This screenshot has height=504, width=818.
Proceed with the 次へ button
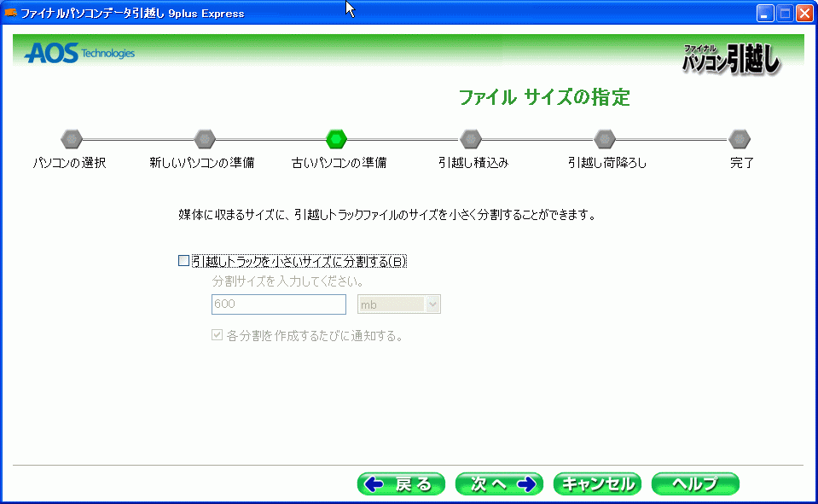click(499, 484)
